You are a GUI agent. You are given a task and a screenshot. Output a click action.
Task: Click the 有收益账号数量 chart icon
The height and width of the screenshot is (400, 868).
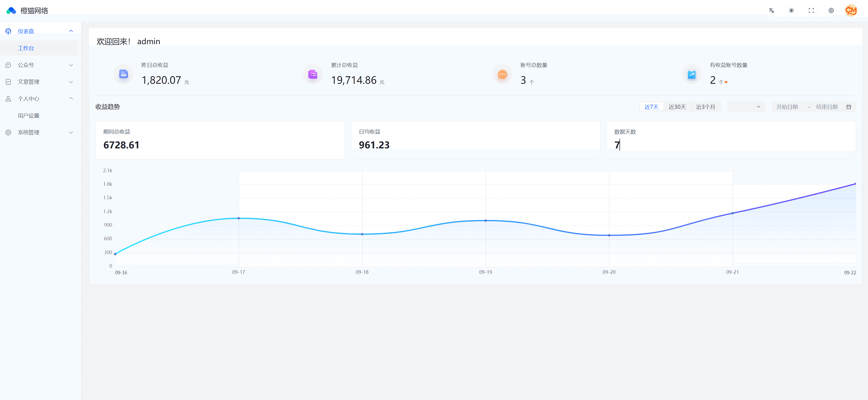click(691, 74)
